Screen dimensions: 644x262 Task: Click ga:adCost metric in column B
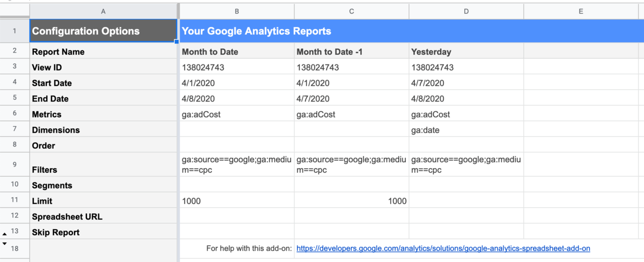(237, 114)
